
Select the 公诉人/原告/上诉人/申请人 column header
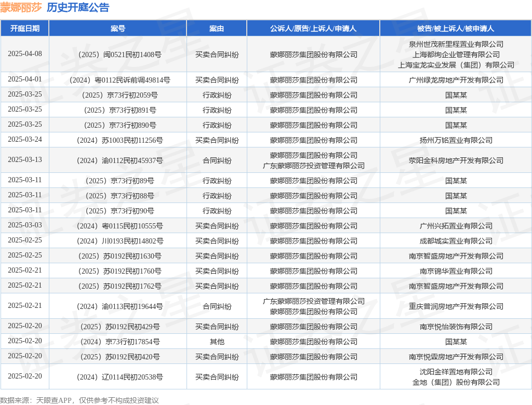tap(313, 29)
